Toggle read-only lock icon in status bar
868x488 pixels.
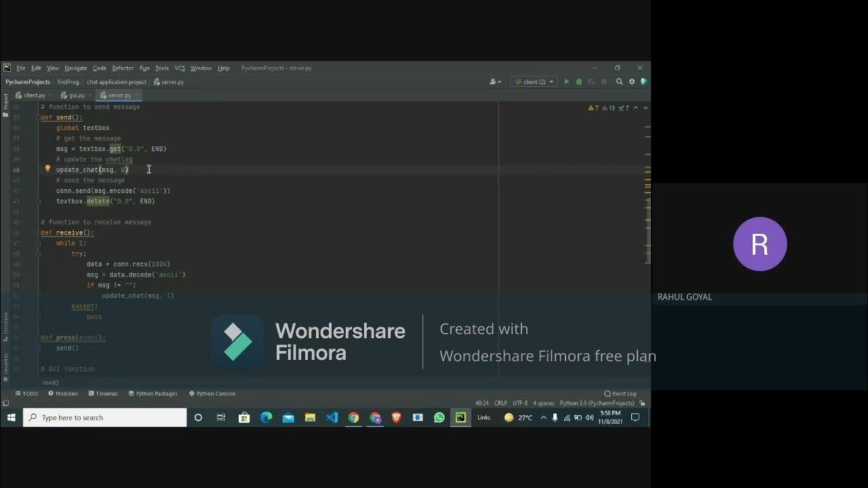(x=642, y=403)
